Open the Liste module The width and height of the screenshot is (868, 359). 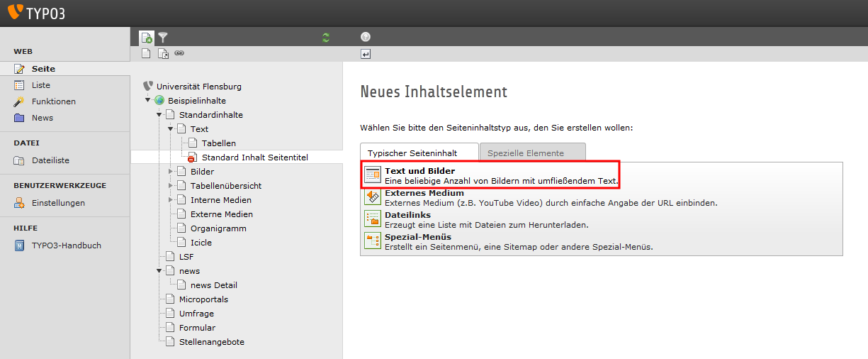pos(41,85)
